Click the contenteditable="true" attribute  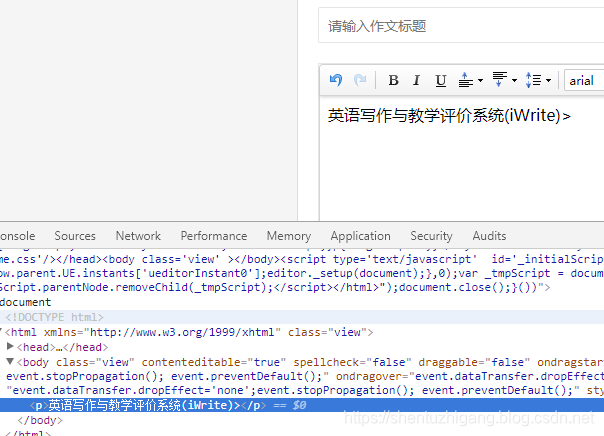[x=214, y=362]
